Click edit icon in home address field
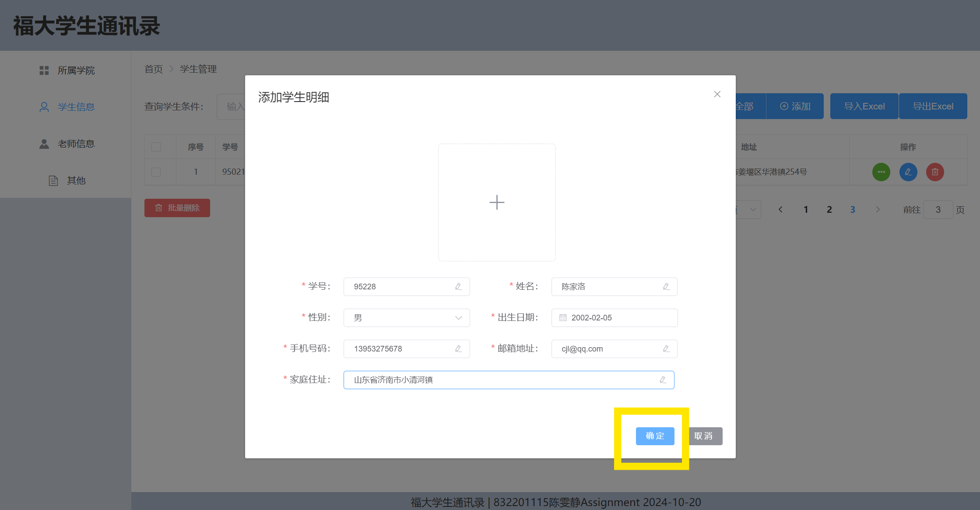 point(663,380)
